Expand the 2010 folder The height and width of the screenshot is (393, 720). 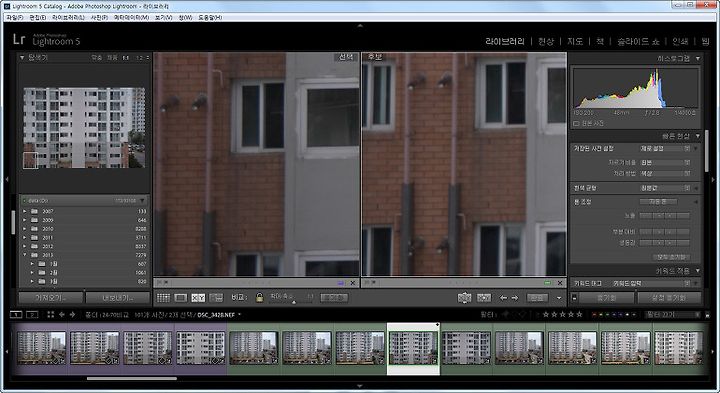point(25,229)
